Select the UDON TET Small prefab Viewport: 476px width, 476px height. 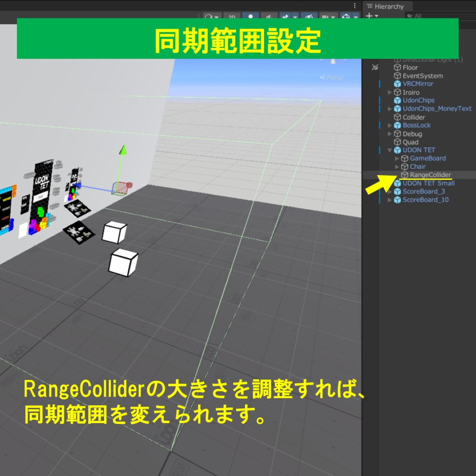point(428,183)
